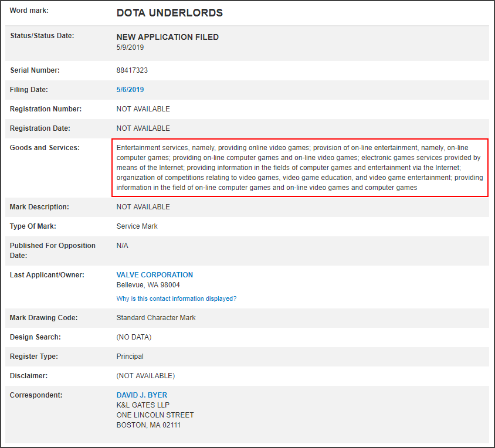Click the Service Mark type value
This screenshot has height=448, width=495.
point(137,226)
